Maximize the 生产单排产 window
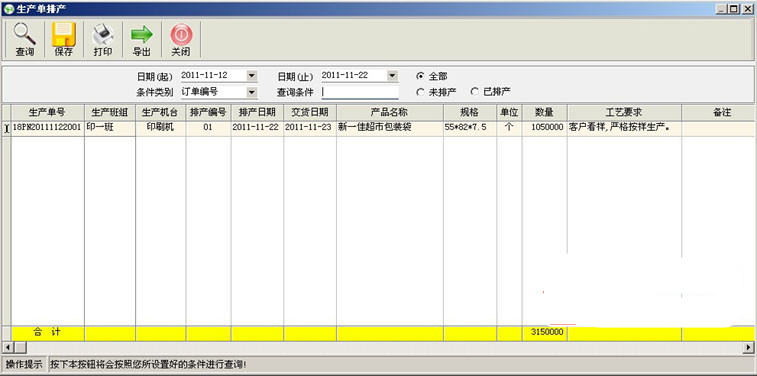Image resolution: width=757 pixels, height=376 pixels. coord(734,8)
